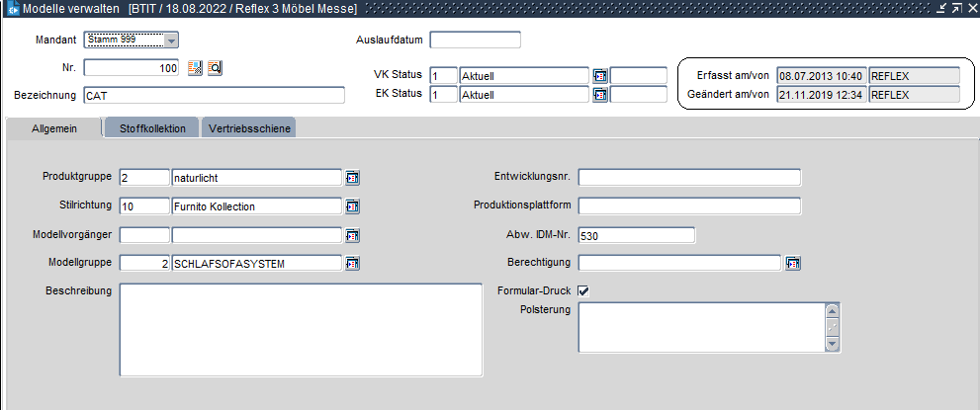The image size is (980, 410).
Task: Click into the Bezeichnung field
Action: 214,96
